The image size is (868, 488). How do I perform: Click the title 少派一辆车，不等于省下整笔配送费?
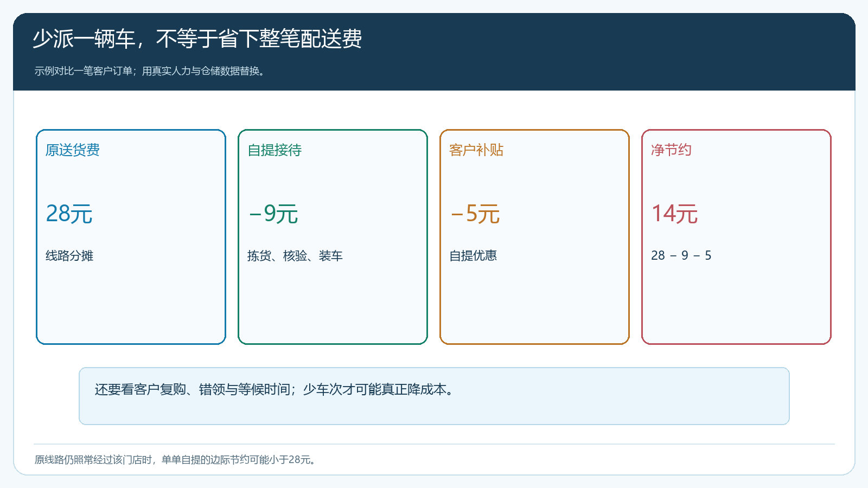click(197, 39)
